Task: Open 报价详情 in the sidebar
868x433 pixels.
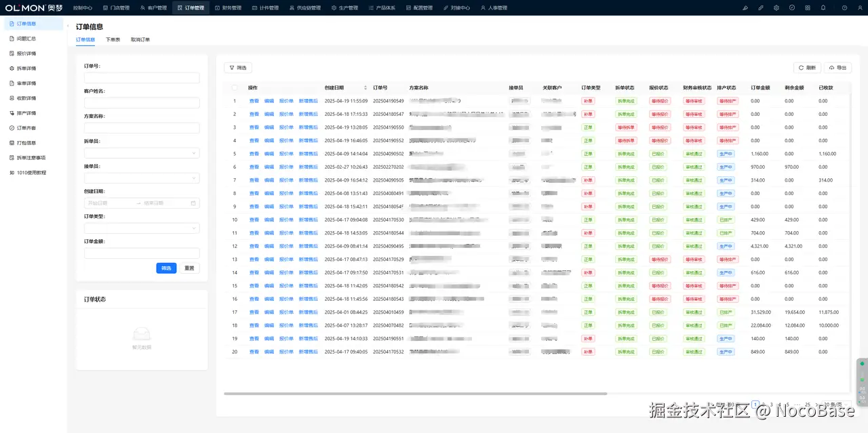Action: pos(33,54)
